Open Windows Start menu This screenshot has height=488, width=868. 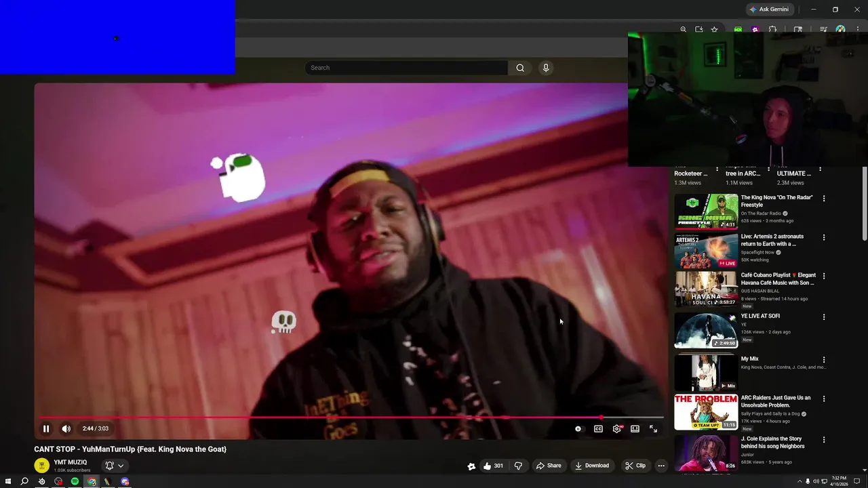pyautogui.click(x=8, y=481)
